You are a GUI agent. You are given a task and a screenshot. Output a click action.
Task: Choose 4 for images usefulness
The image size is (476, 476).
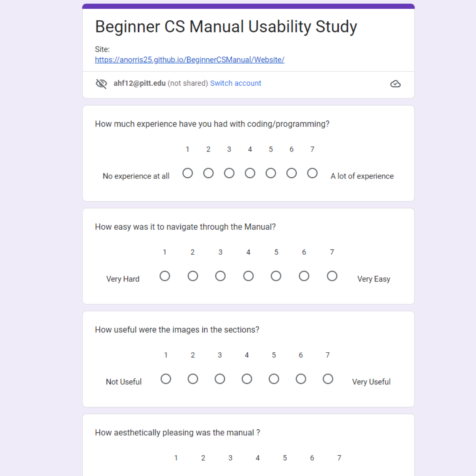[247, 379]
